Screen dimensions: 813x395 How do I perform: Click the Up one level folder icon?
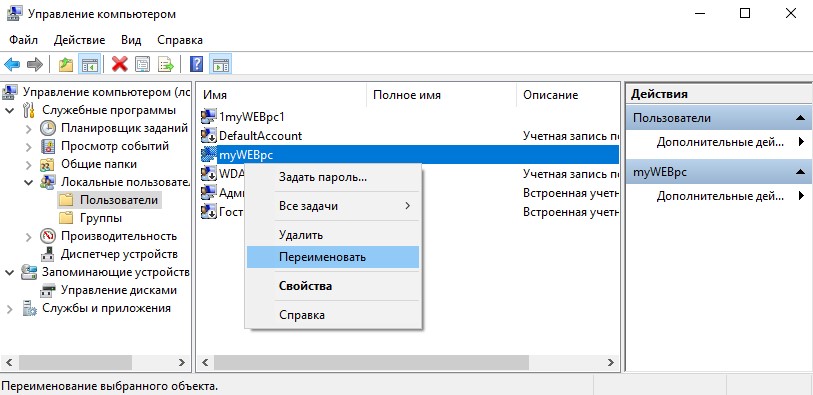coord(66,65)
